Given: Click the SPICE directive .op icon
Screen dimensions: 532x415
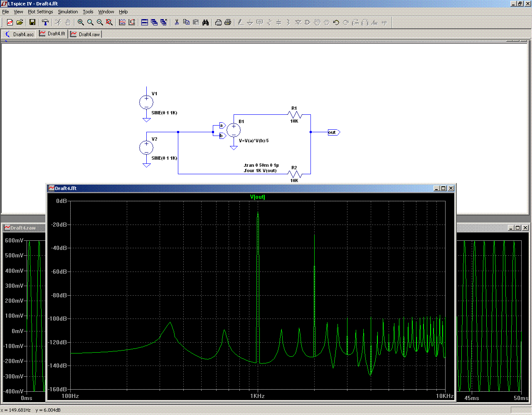Looking at the screenshot, I should (x=384, y=22).
